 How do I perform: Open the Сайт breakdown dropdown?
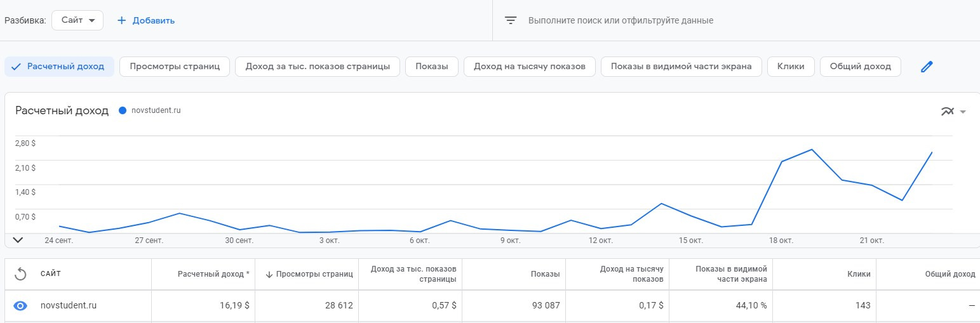(x=77, y=20)
